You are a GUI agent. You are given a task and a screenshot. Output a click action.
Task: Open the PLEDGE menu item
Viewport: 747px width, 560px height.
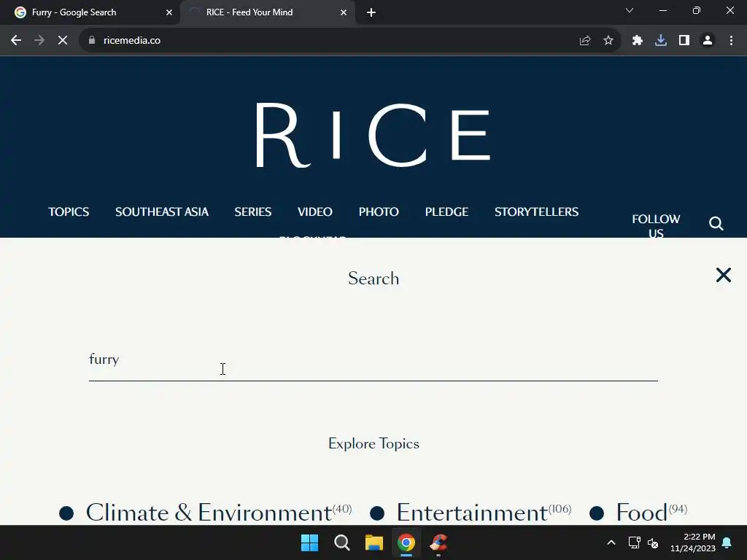(x=447, y=212)
